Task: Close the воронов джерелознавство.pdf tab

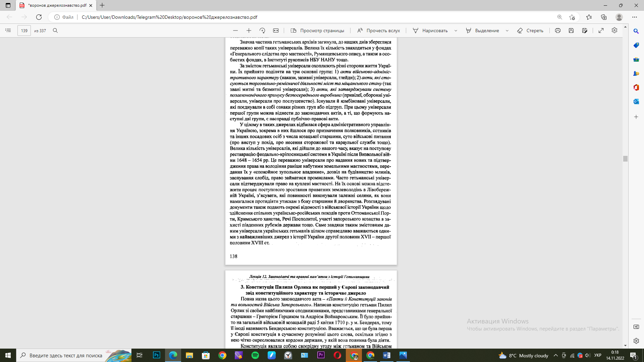Action: click(x=91, y=5)
